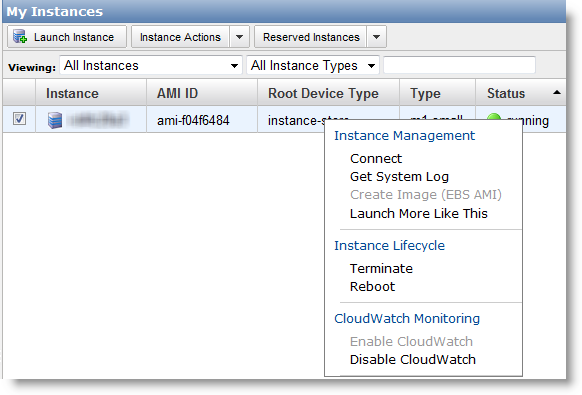Open the All Instance Types dropdown

coord(313,66)
